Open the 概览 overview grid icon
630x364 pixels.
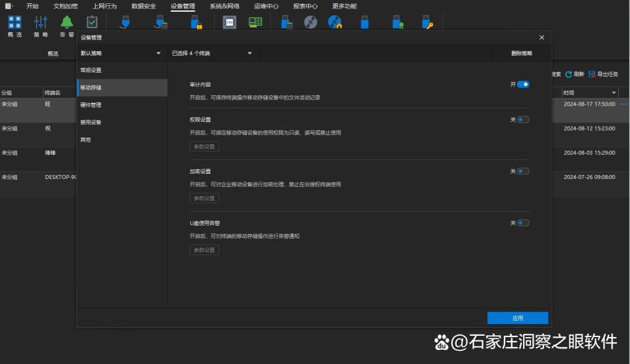pos(14,22)
